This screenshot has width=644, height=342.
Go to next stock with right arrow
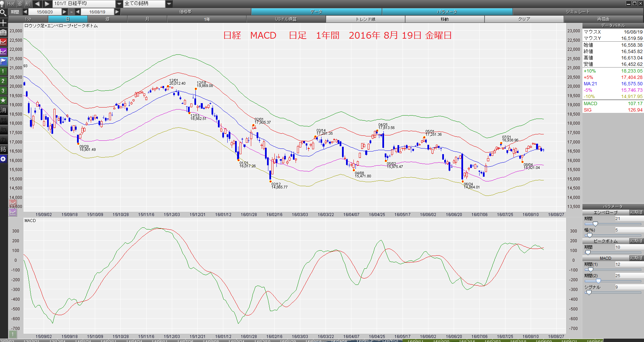pyautogui.click(x=47, y=4)
